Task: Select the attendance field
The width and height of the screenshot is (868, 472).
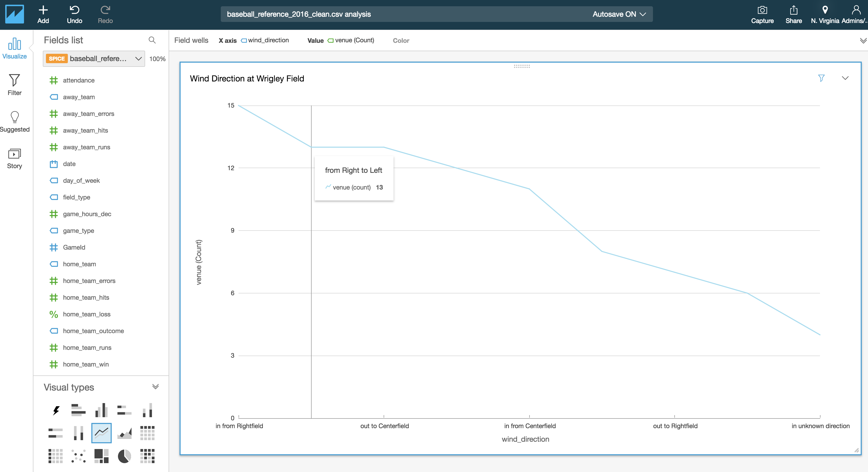Action: click(79, 80)
